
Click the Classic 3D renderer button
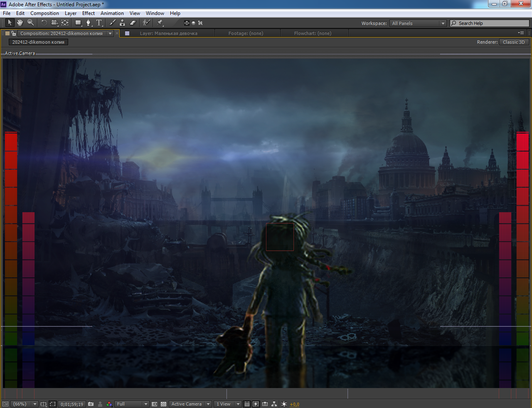(514, 42)
